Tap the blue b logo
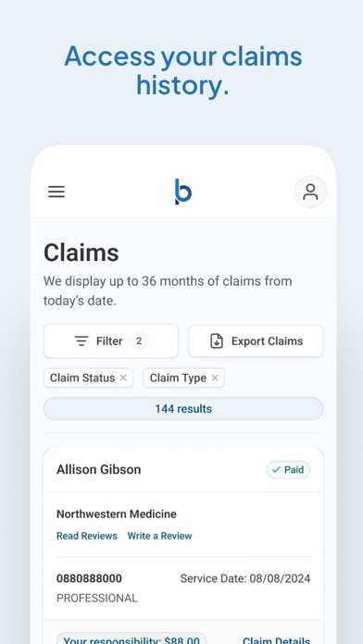363x644 pixels. point(183,192)
